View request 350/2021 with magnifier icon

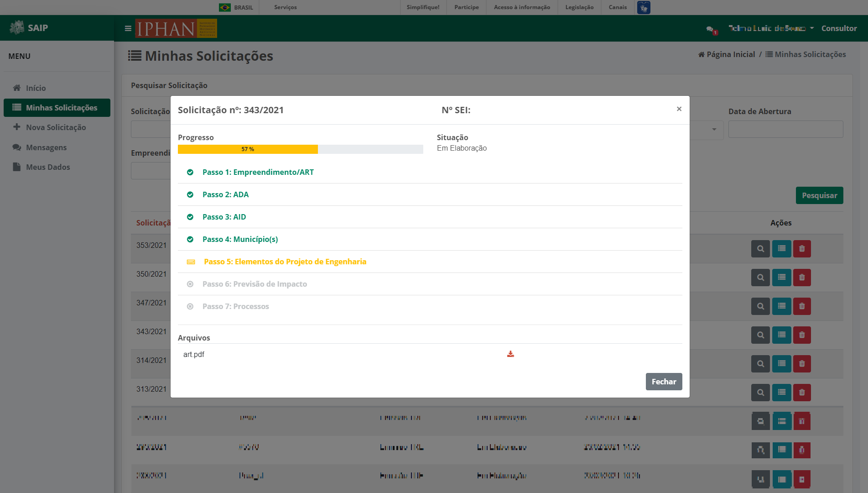click(760, 278)
